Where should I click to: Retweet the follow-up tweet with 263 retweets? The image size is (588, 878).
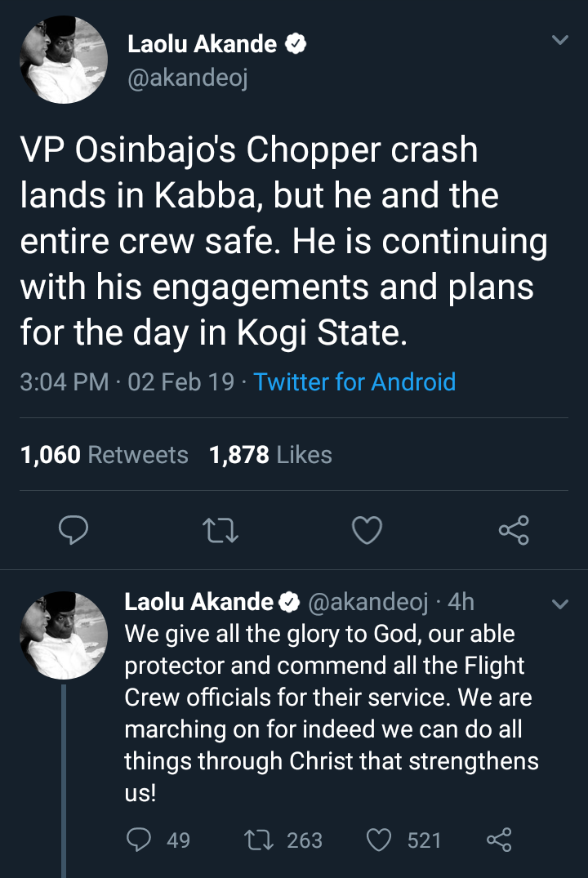255,840
